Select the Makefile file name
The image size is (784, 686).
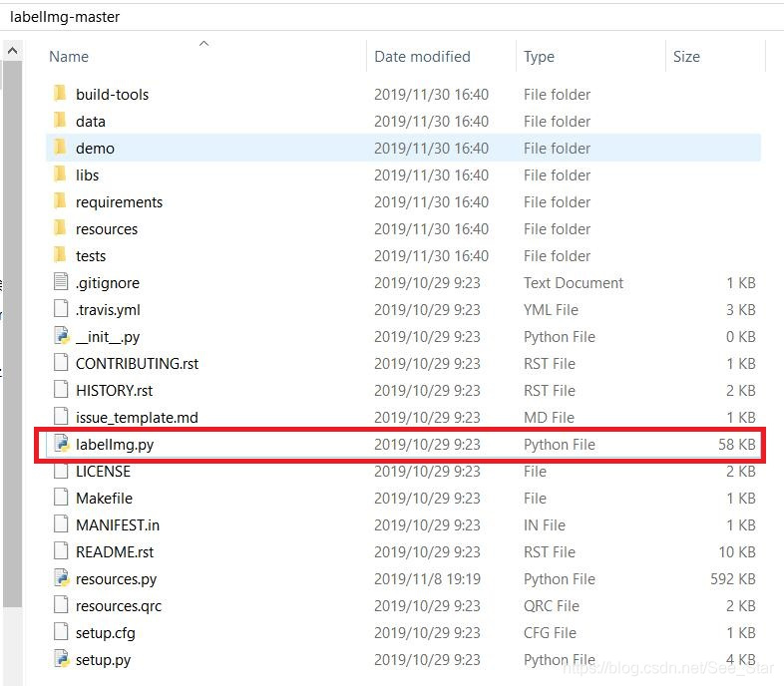click(x=104, y=499)
